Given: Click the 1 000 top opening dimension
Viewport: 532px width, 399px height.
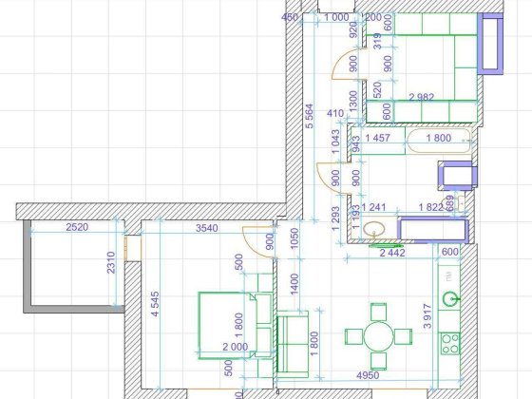Looking at the screenshot, I should click(336, 17).
